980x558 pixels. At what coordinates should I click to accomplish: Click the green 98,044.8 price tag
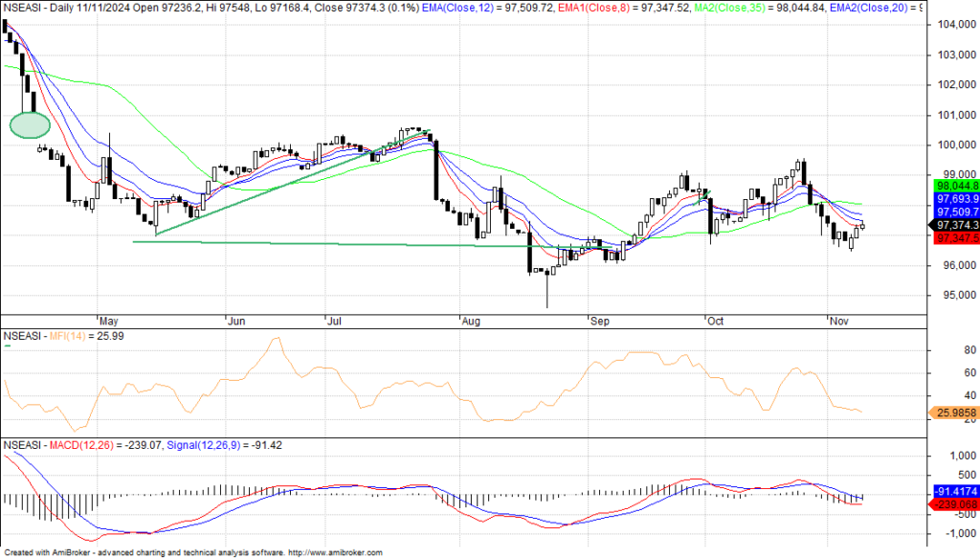coord(954,185)
